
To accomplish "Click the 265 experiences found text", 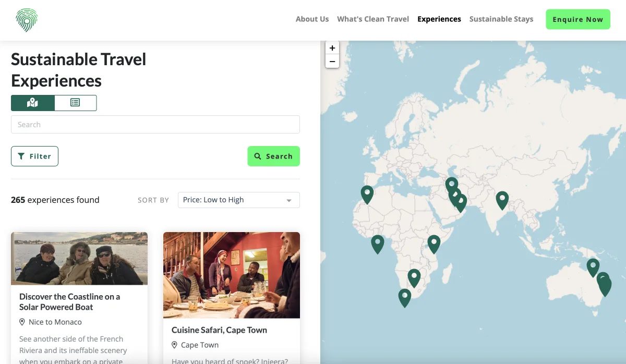I will click(55, 200).
